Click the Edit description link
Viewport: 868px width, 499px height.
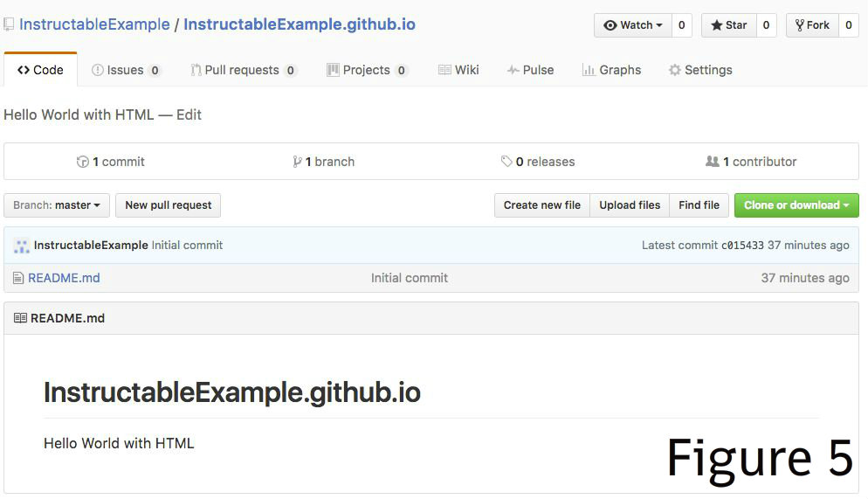189,114
